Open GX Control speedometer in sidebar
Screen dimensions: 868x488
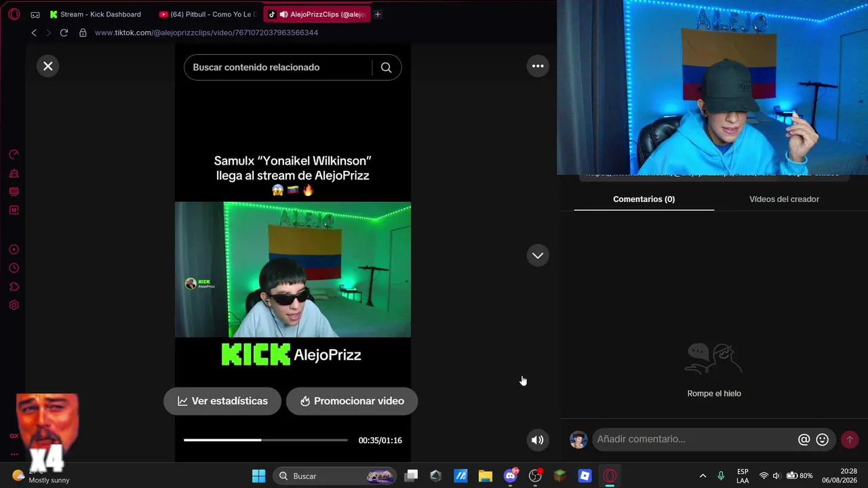14,155
